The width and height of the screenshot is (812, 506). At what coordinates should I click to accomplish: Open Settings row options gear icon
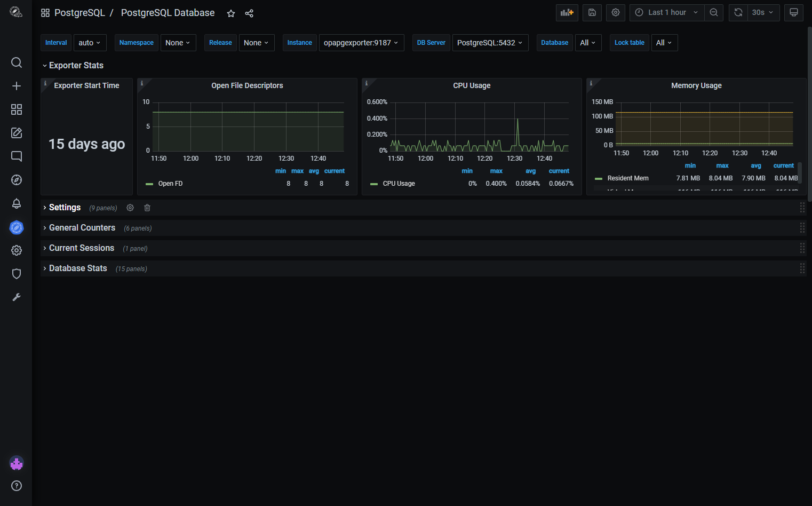130,208
